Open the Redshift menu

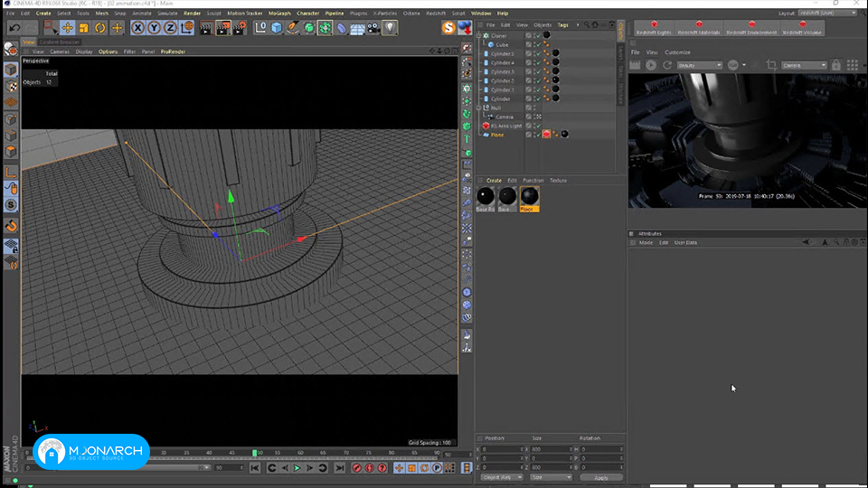coord(436,14)
